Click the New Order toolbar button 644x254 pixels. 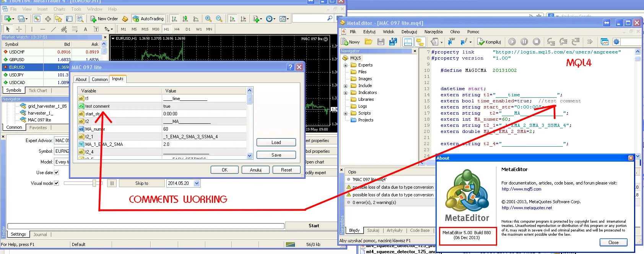pyautogui.click(x=104, y=18)
